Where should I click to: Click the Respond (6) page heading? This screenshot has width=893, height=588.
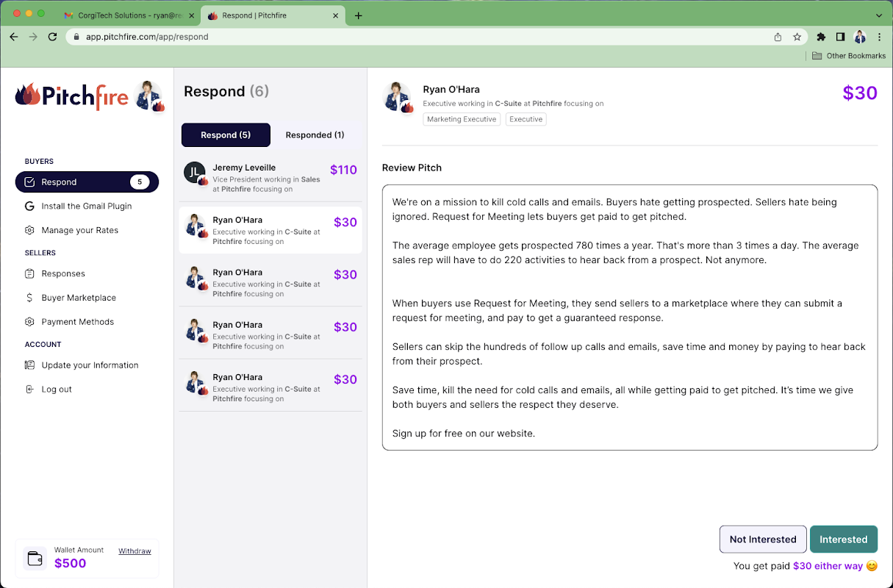pyautogui.click(x=226, y=92)
